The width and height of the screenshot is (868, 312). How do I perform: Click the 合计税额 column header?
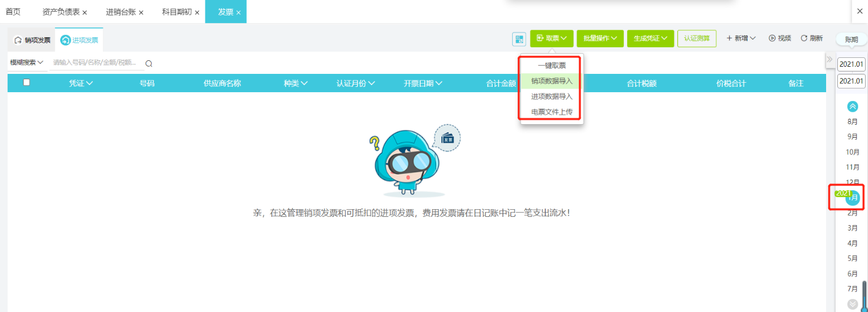pyautogui.click(x=642, y=83)
